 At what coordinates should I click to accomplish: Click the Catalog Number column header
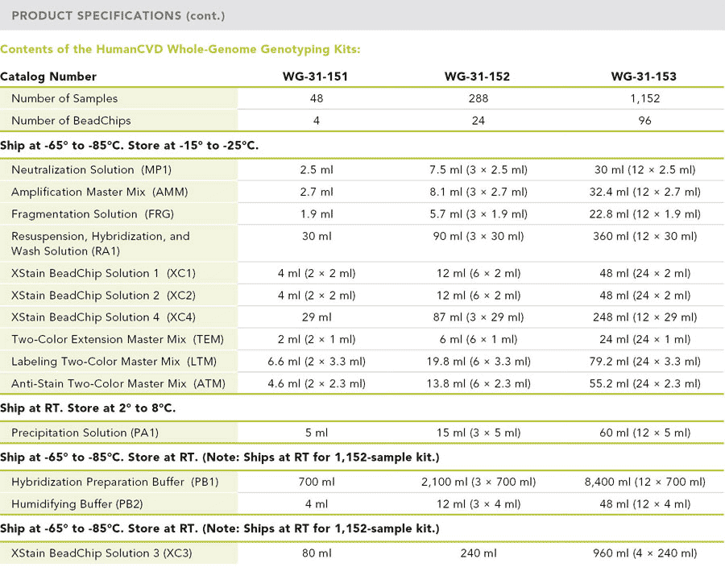click(48, 77)
